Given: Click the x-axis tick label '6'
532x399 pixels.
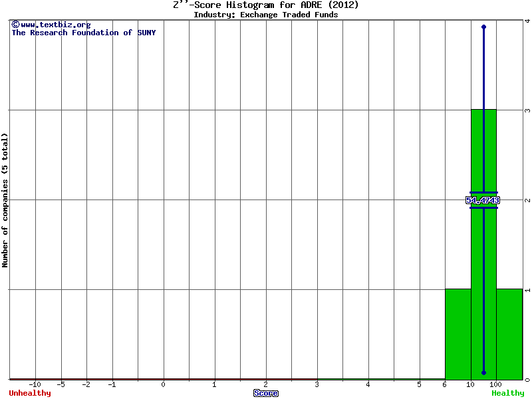Looking at the screenshot, I should [x=444, y=384].
